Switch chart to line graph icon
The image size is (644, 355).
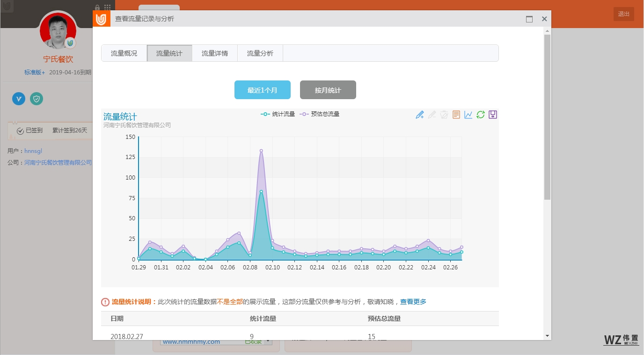468,115
